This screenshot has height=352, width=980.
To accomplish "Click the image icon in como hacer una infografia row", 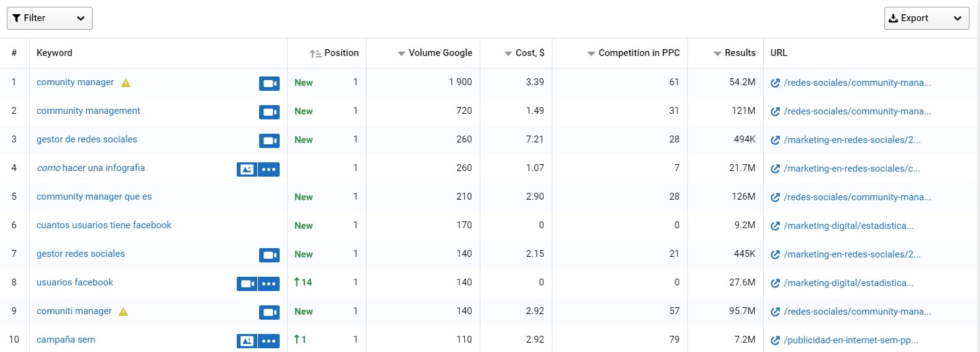I will pyautogui.click(x=247, y=169).
